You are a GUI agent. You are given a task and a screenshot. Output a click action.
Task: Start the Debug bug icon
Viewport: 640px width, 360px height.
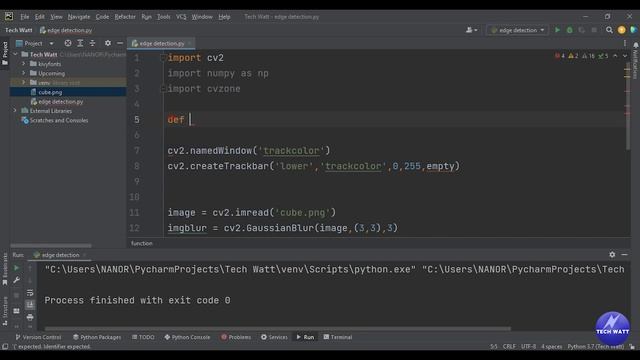click(569, 30)
